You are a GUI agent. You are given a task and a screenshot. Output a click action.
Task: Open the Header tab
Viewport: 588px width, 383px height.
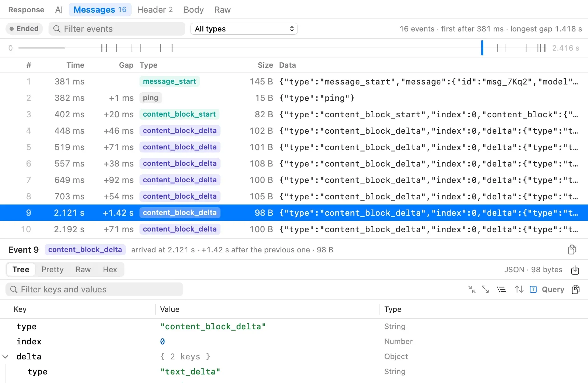[x=155, y=10]
